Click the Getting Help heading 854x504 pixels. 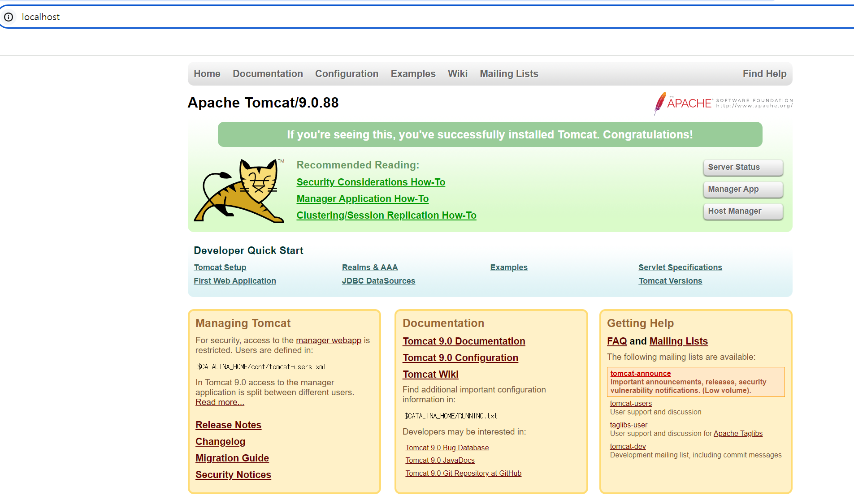tap(640, 323)
